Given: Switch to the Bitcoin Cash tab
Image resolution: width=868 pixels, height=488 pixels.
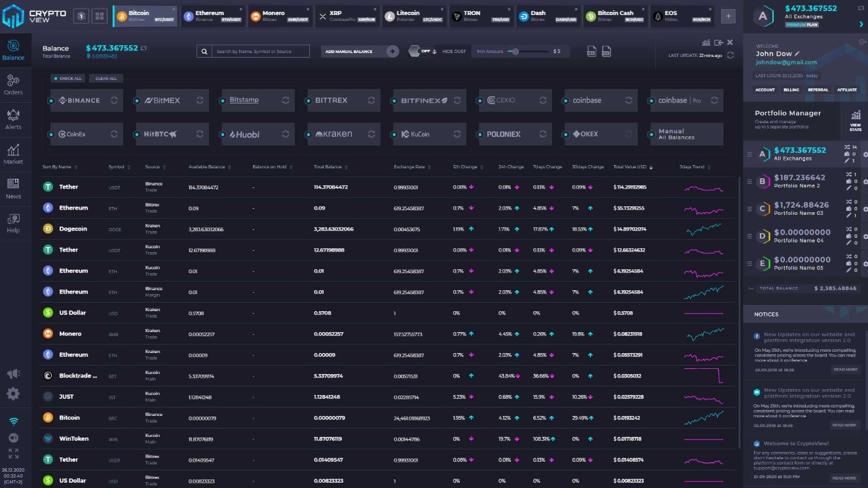Looking at the screenshot, I should click(614, 16).
